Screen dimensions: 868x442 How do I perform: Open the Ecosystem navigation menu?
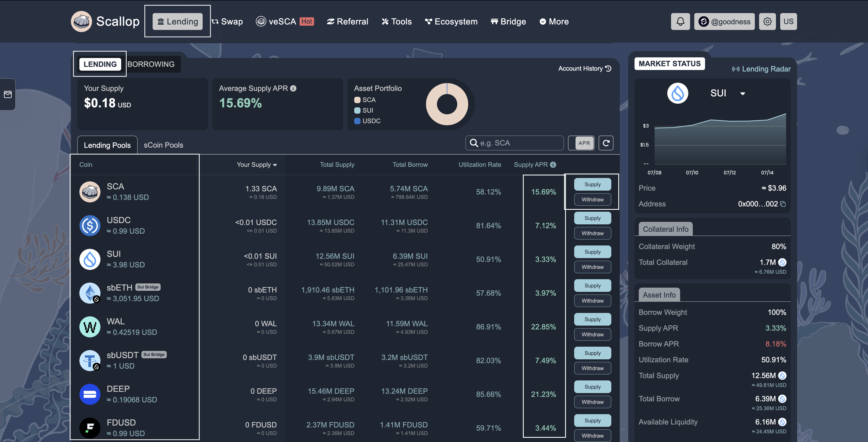[451, 22]
